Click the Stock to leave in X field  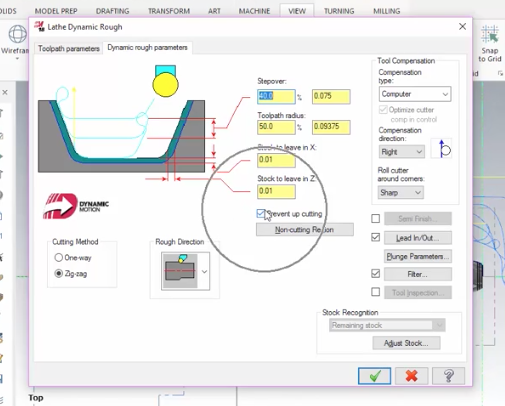[x=276, y=160]
